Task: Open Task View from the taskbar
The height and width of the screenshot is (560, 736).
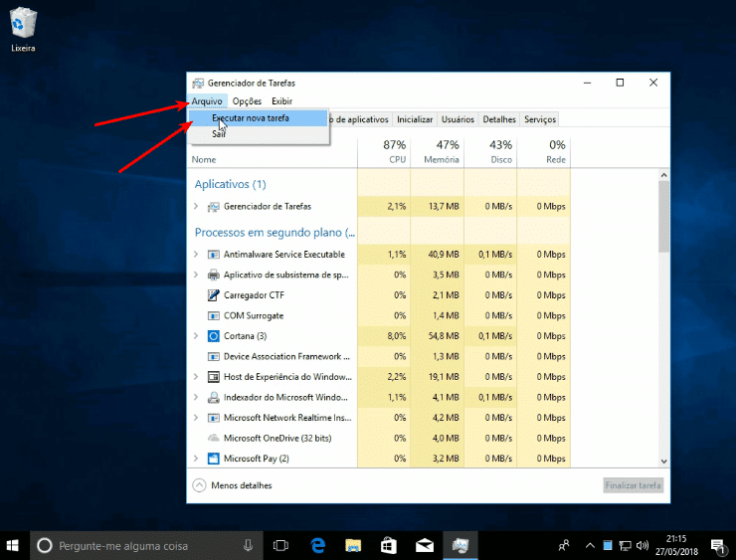Action: [280, 545]
